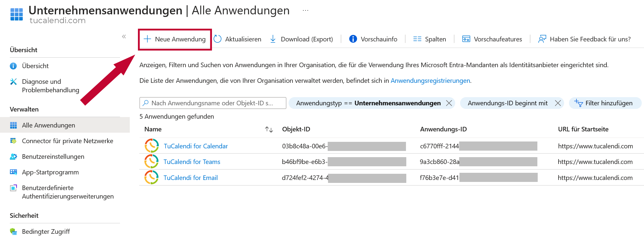Follow the Anwendungsregistrierungen link
Screen dimensions: 644x238
(430, 81)
